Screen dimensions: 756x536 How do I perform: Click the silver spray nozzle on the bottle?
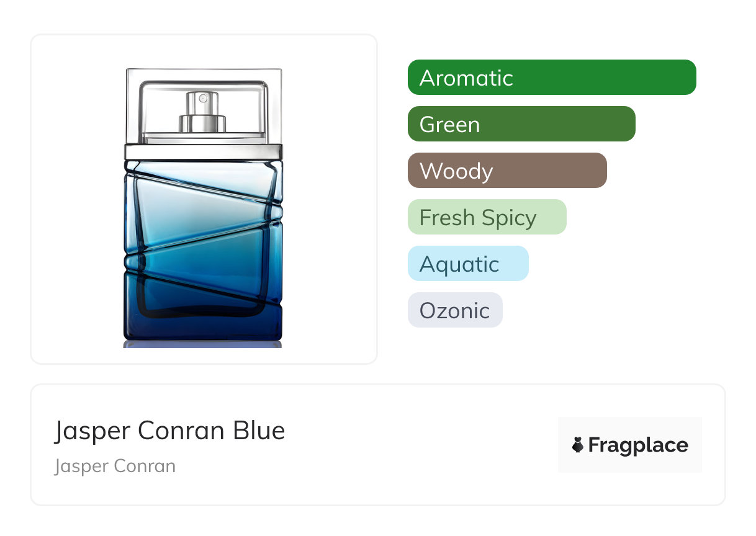click(x=202, y=112)
